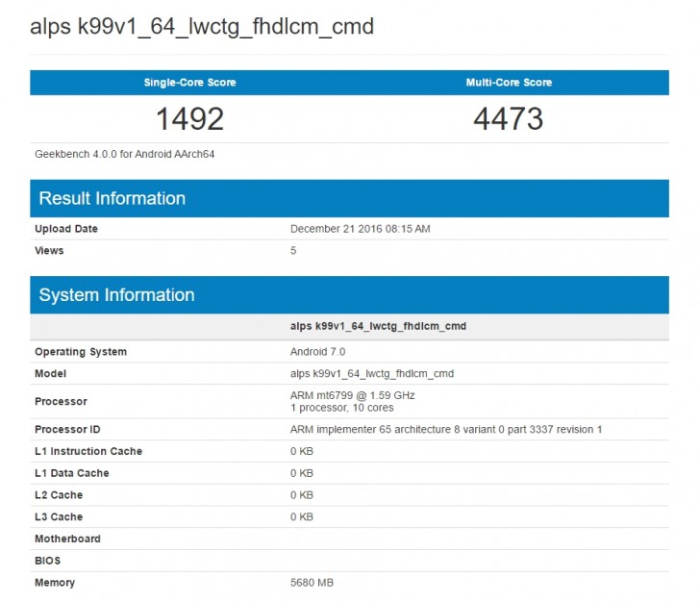Click the Result Information section header
The height and width of the screenshot is (602, 700).
pyautogui.click(x=112, y=198)
